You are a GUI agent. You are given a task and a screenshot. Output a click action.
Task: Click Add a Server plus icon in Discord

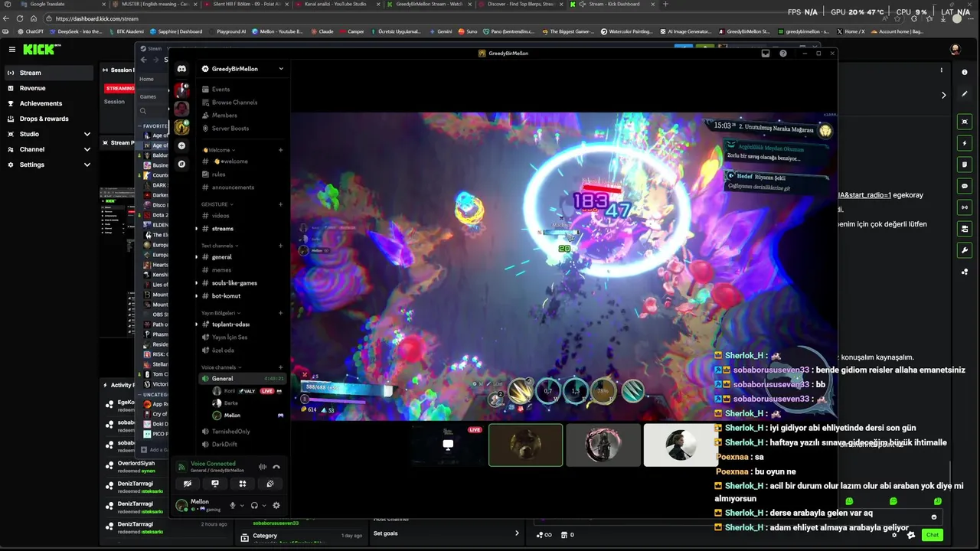point(181,145)
